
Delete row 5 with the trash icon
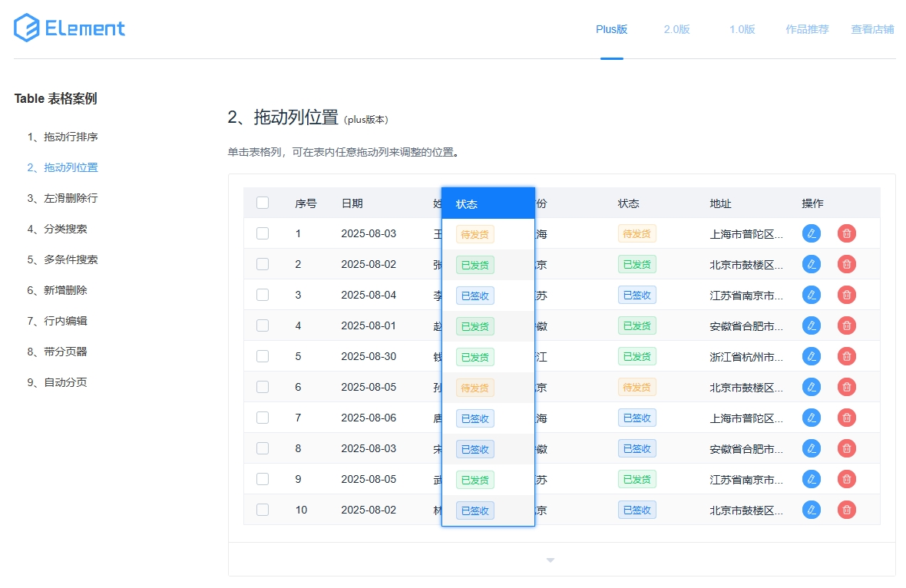tap(846, 356)
